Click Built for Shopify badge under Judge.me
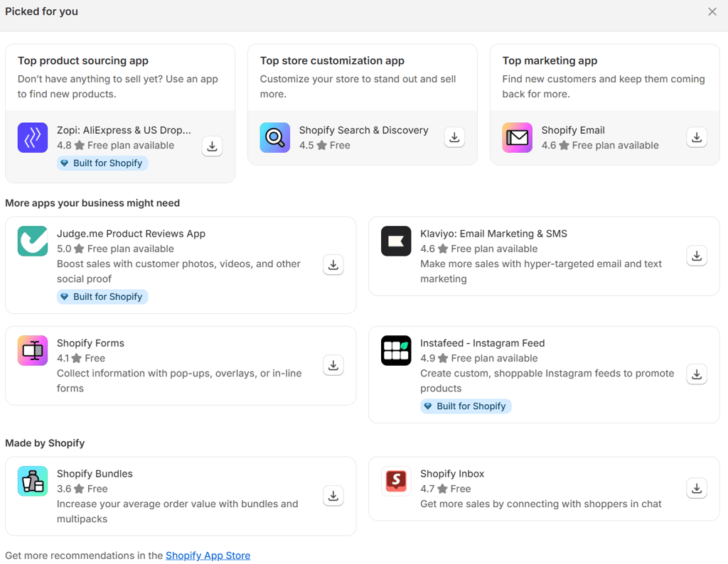Viewport: 728px width, 564px height. [x=102, y=297]
